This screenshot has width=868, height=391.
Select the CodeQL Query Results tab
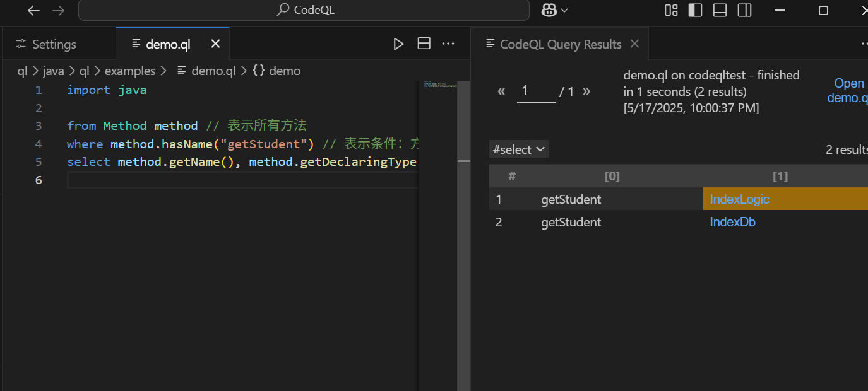[x=559, y=44]
